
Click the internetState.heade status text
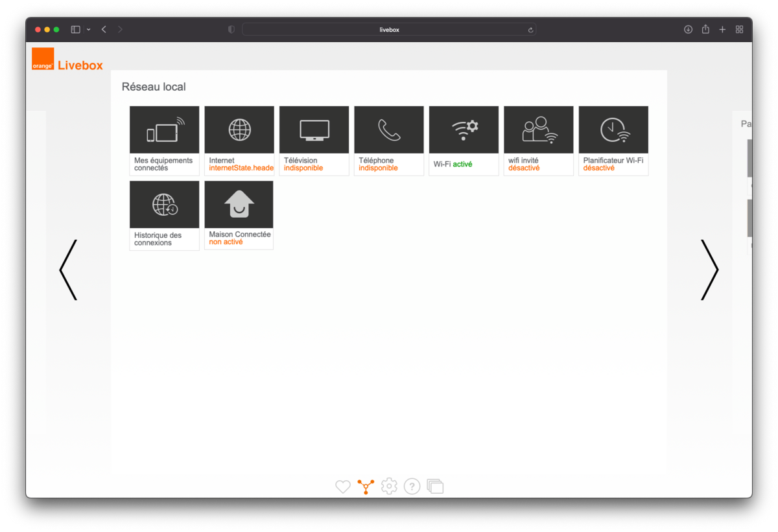point(241,168)
